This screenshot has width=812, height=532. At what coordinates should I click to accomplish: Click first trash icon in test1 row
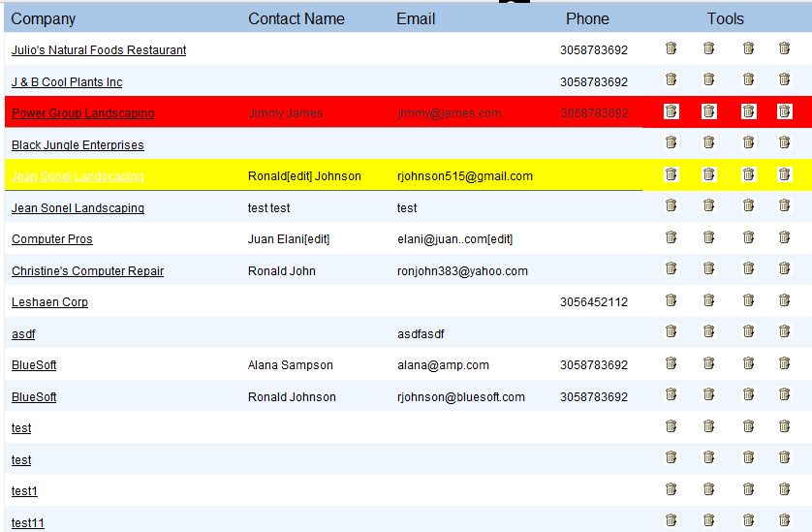pyautogui.click(x=671, y=489)
